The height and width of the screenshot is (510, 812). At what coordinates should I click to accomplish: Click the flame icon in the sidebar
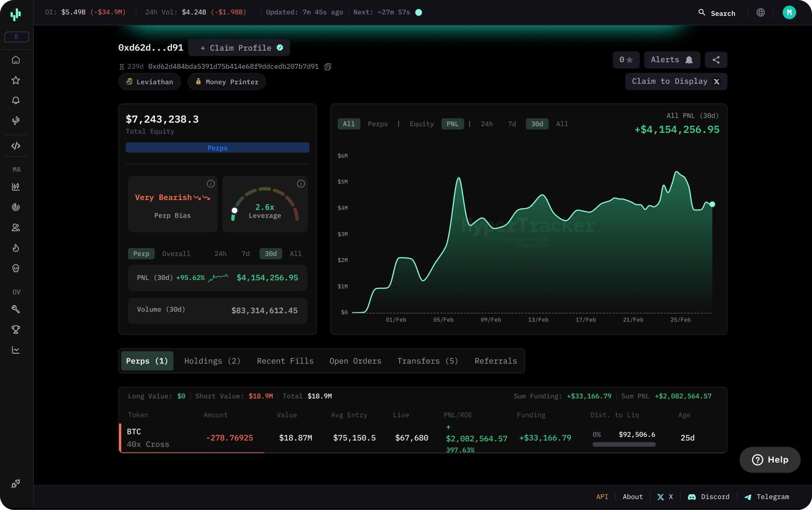(16, 248)
